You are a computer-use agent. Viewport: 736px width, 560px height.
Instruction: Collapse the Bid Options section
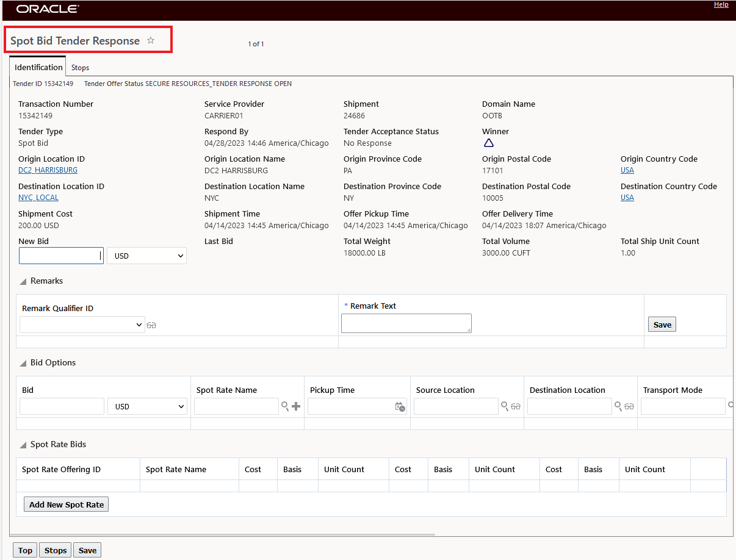tap(23, 364)
